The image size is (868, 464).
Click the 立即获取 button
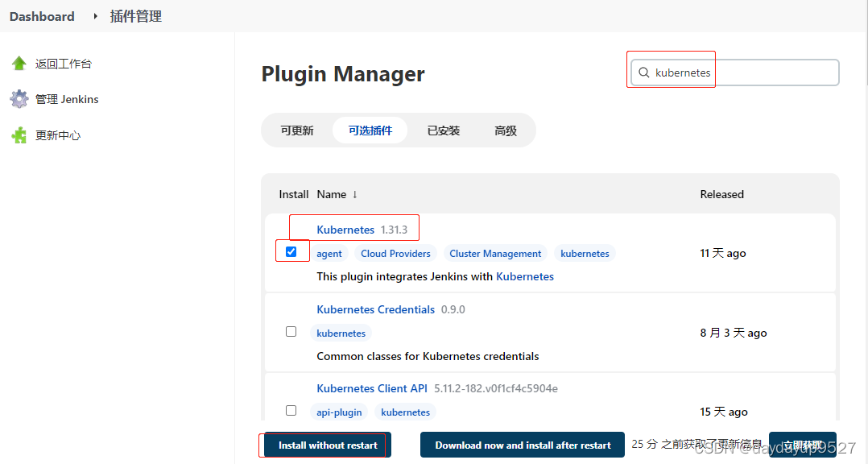[803, 445]
